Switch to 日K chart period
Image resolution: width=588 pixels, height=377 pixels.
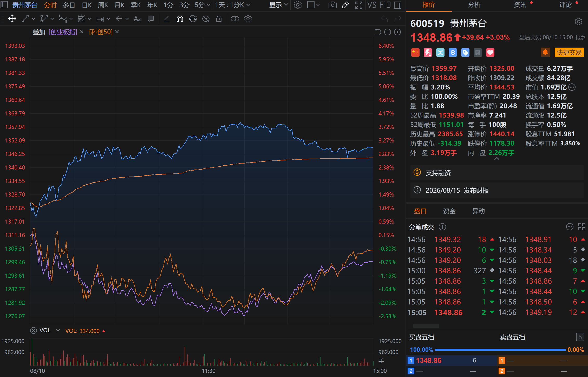click(x=87, y=5)
